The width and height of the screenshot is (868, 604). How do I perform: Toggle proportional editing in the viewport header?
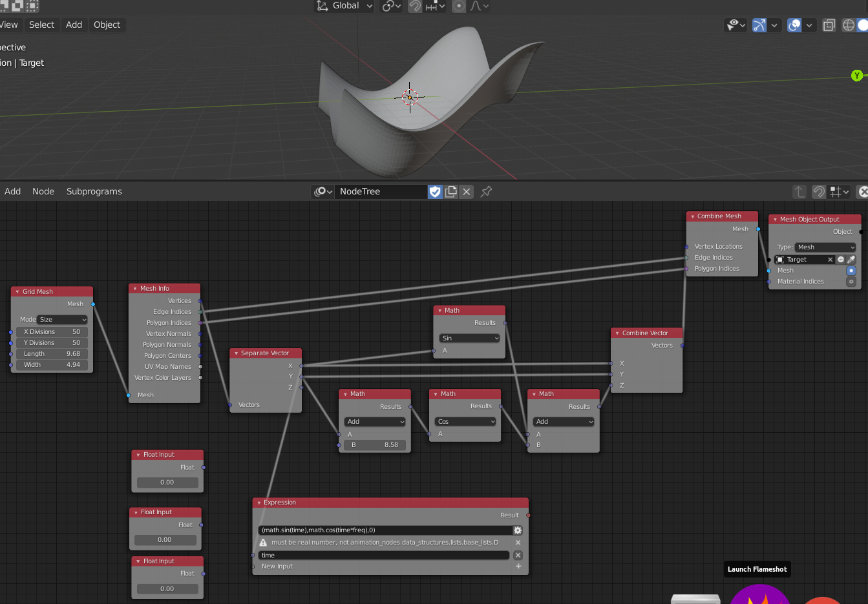pos(458,6)
